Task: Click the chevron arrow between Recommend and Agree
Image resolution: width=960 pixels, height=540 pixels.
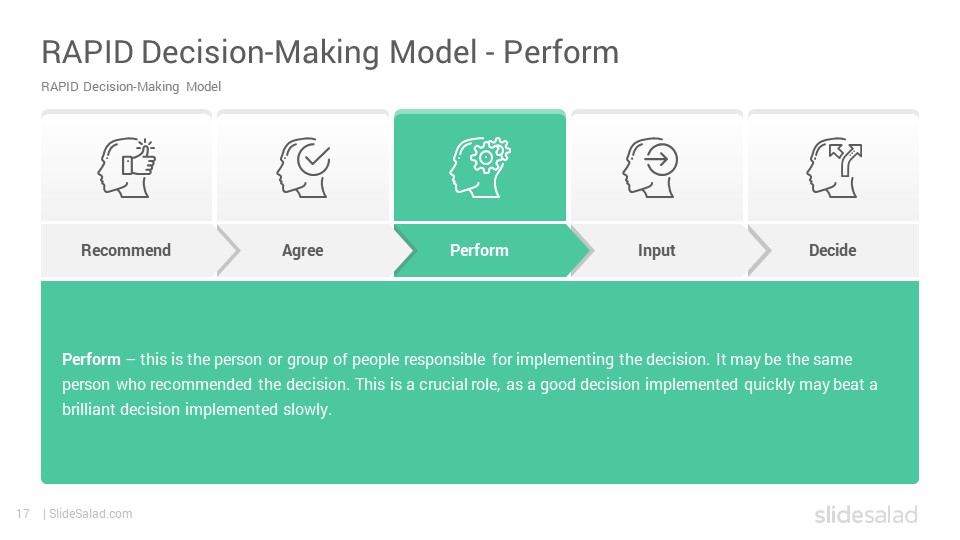Action: point(228,250)
